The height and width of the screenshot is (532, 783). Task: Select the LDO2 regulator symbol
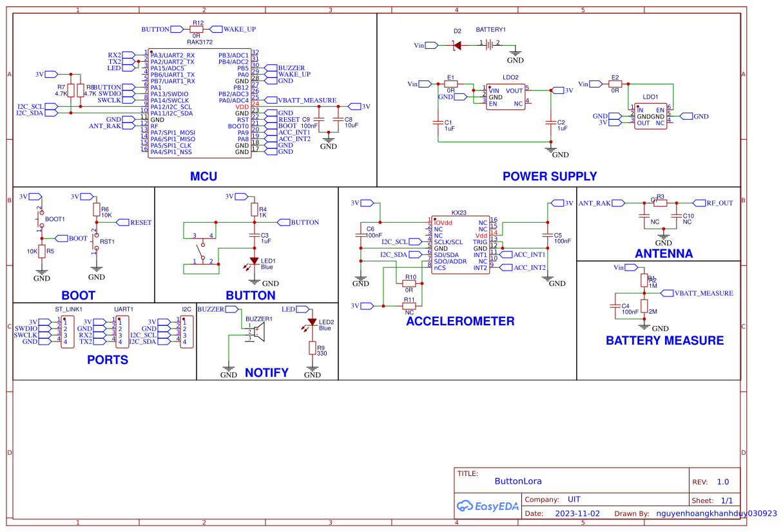(506, 95)
